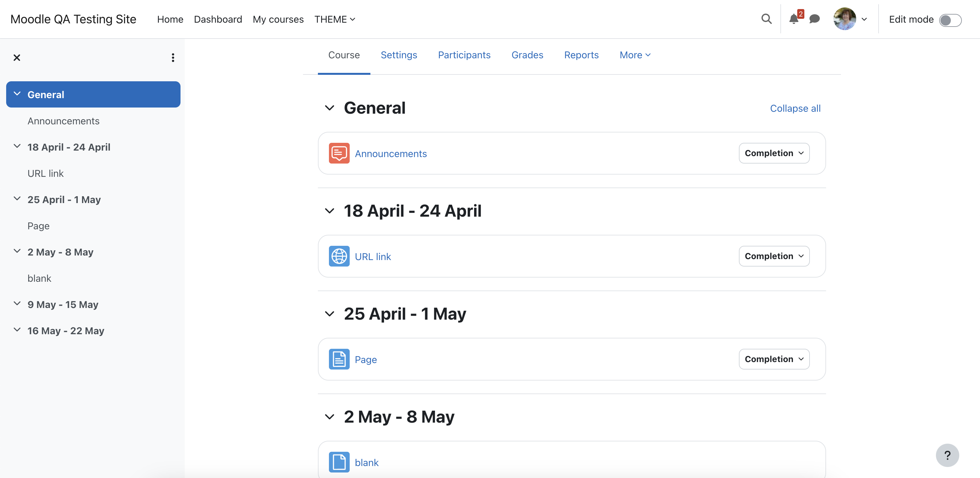Click the blank file activity icon
Viewport: 980px width, 478px height.
tap(339, 462)
